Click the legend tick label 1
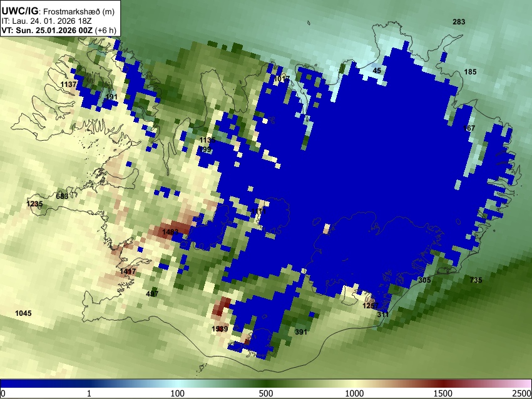 tap(89, 393)
